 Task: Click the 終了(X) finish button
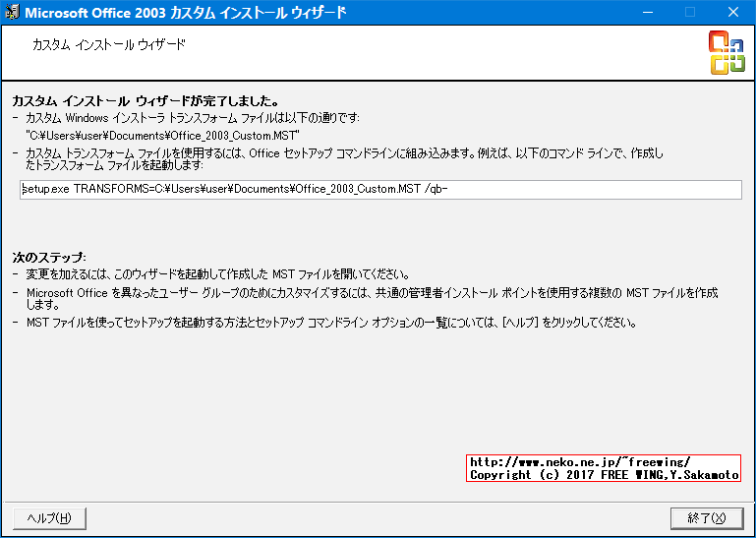(x=706, y=518)
